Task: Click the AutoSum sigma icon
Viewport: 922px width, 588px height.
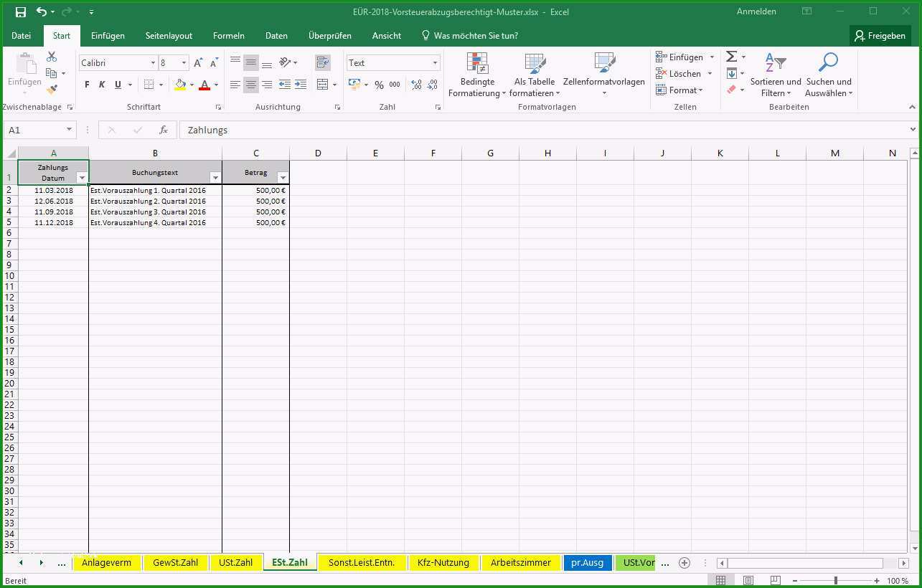Action: pyautogui.click(x=731, y=57)
